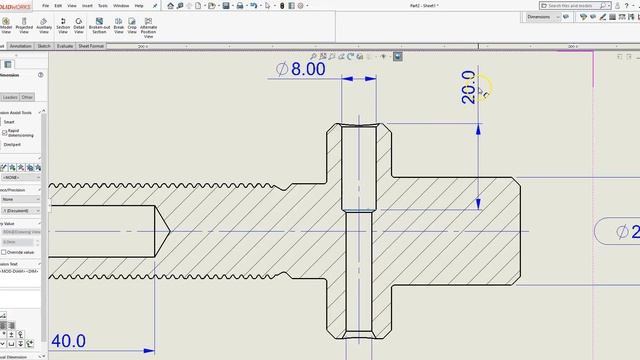Select the 40.0 dimension text

[69, 341]
